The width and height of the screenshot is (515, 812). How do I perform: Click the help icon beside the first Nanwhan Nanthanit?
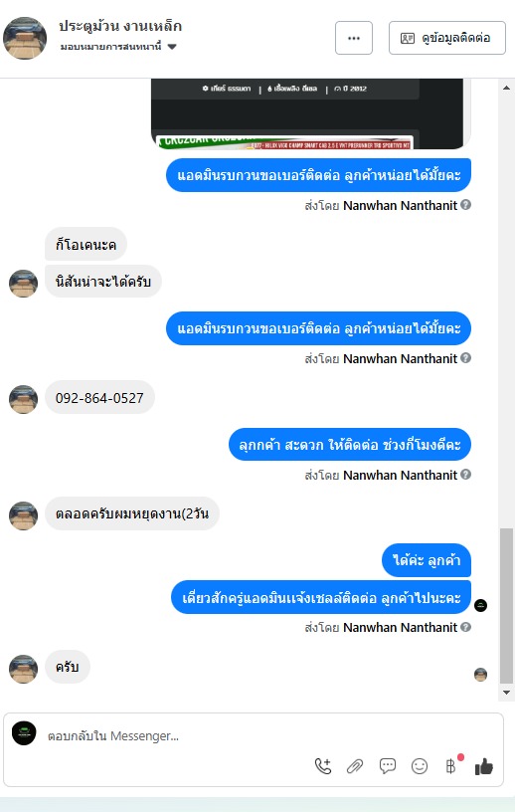[466, 205]
